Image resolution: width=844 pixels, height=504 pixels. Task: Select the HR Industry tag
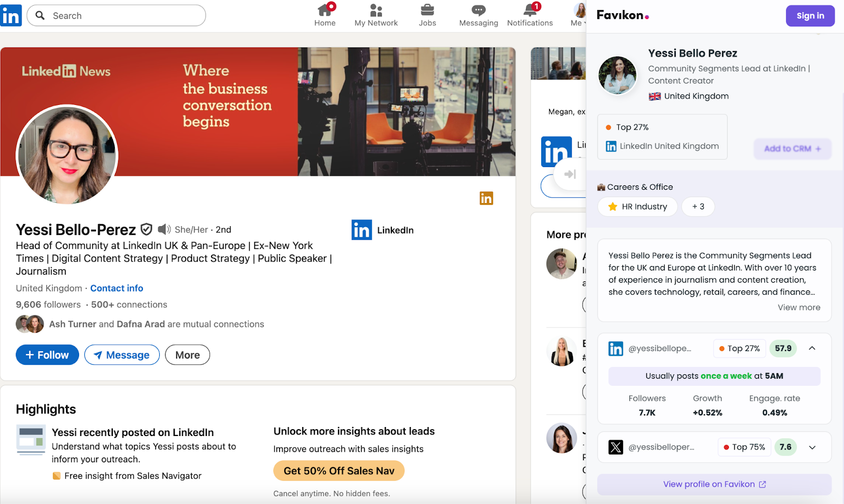[x=637, y=207]
